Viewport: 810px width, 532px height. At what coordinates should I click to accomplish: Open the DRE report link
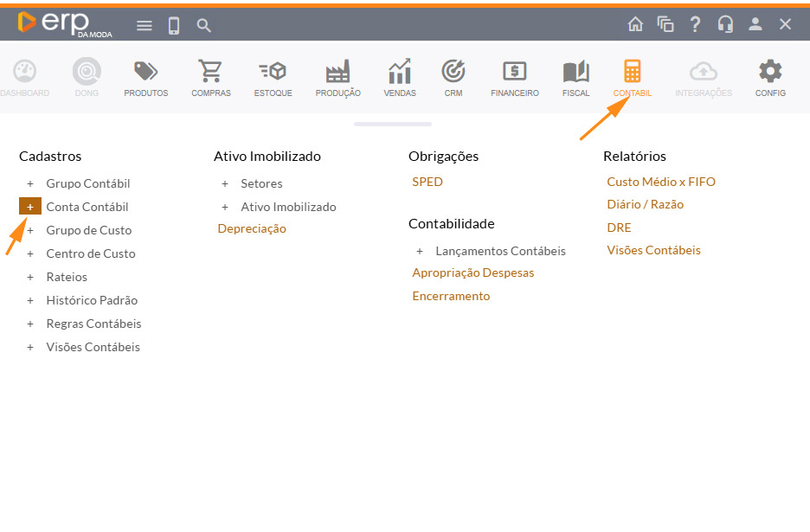click(619, 228)
